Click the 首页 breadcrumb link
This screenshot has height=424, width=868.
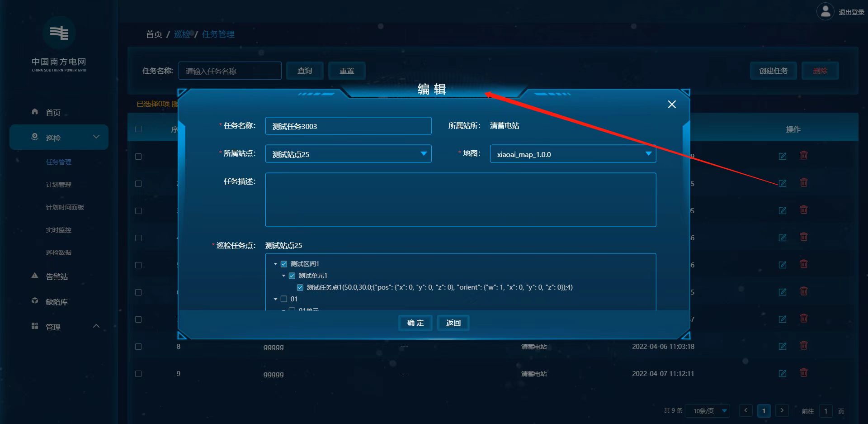click(x=154, y=34)
